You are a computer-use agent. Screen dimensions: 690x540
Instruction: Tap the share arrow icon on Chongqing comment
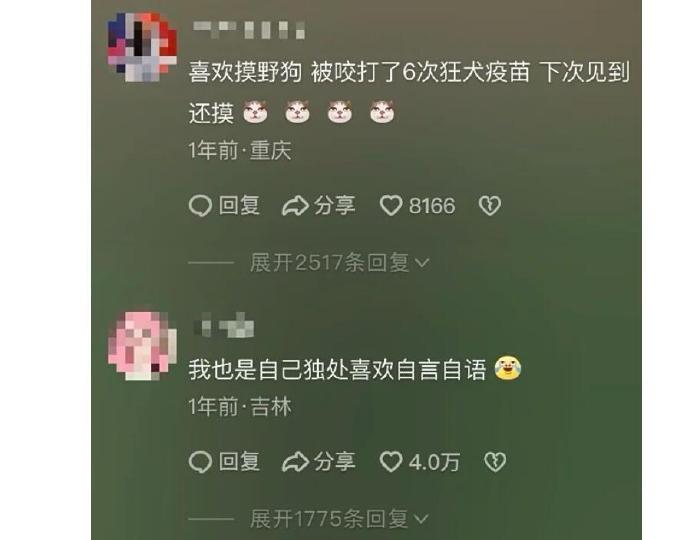point(294,206)
